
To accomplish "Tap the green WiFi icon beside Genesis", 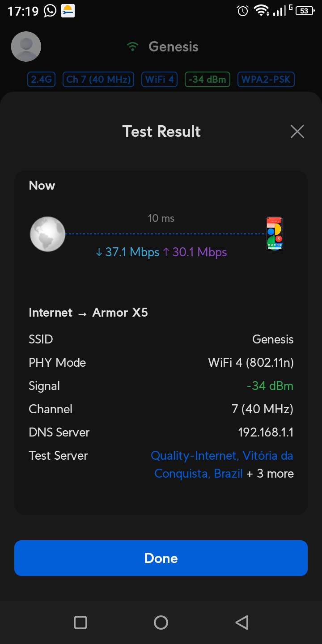I will click(x=132, y=47).
